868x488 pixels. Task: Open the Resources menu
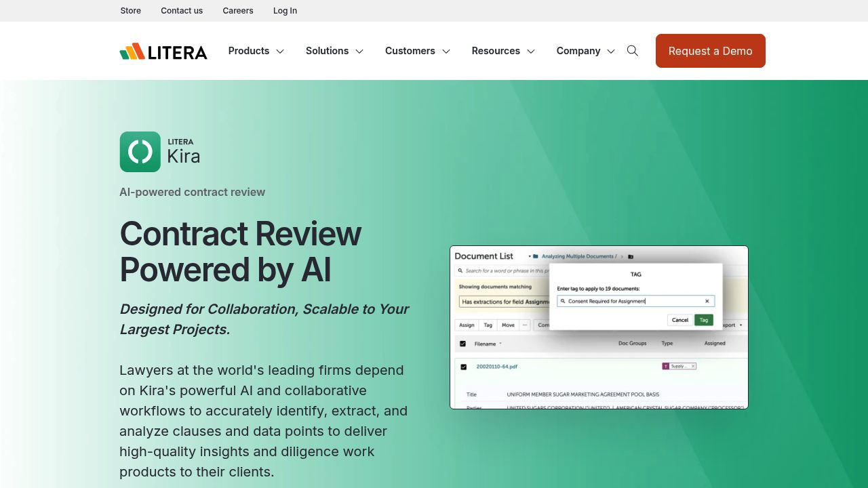[x=496, y=51]
